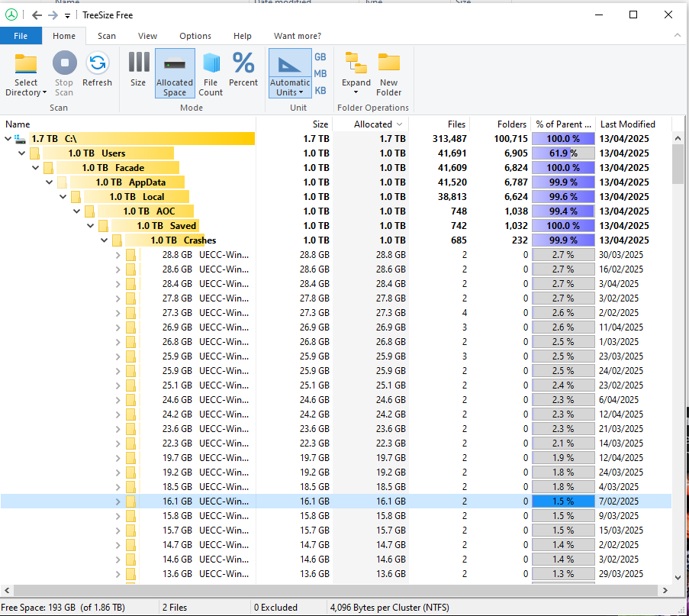The height and width of the screenshot is (616, 689).
Task: Set unit to MB
Action: 320,74
